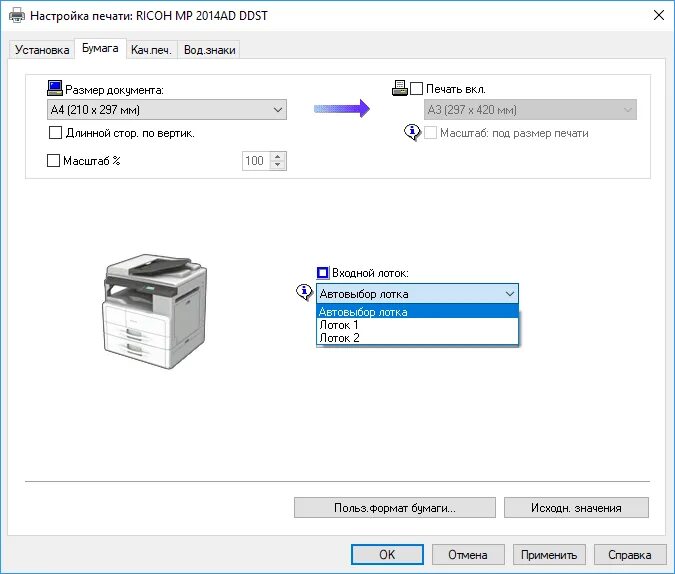Click the Отмена button

click(468, 554)
